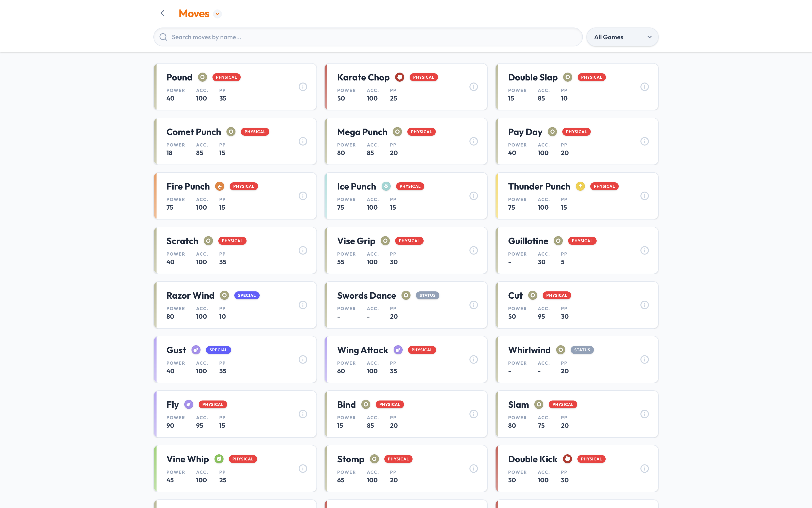Click the normal type icon on Pound
The height and width of the screenshot is (508, 812).
(202, 77)
